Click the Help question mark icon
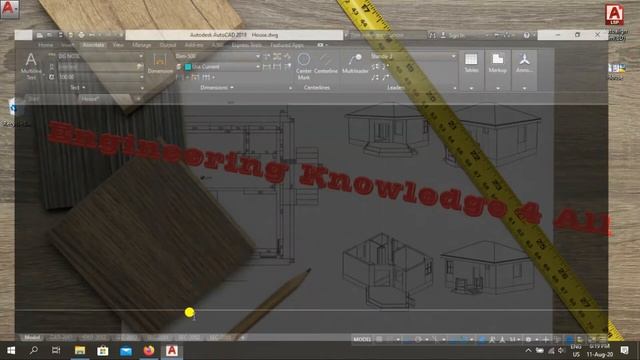 (527, 36)
